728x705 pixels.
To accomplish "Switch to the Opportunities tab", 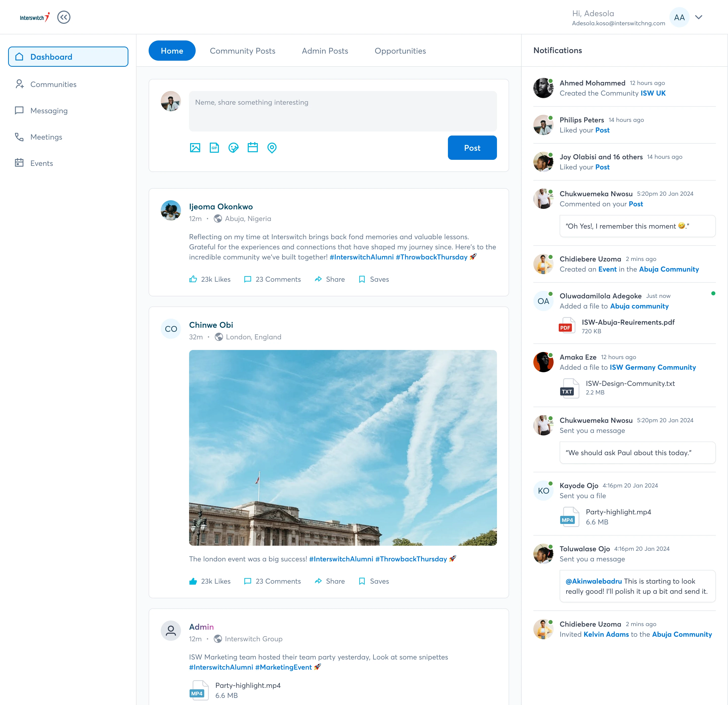I will [x=400, y=51].
